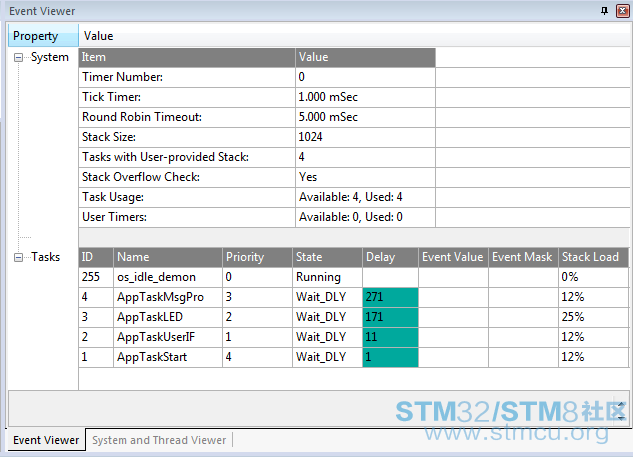Select the Stack Overflow Check: label
The image size is (633, 457).
tap(140, 177)
